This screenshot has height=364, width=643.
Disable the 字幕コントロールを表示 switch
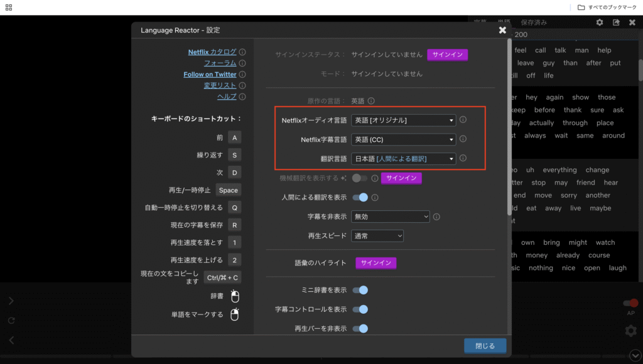point(360,309)
